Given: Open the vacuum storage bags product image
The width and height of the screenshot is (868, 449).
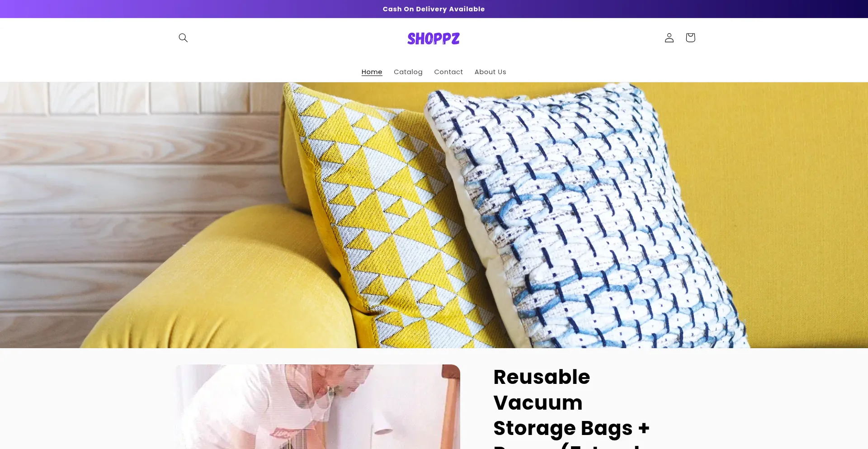Looking at the screenshot, I should [x=318, y=407].
